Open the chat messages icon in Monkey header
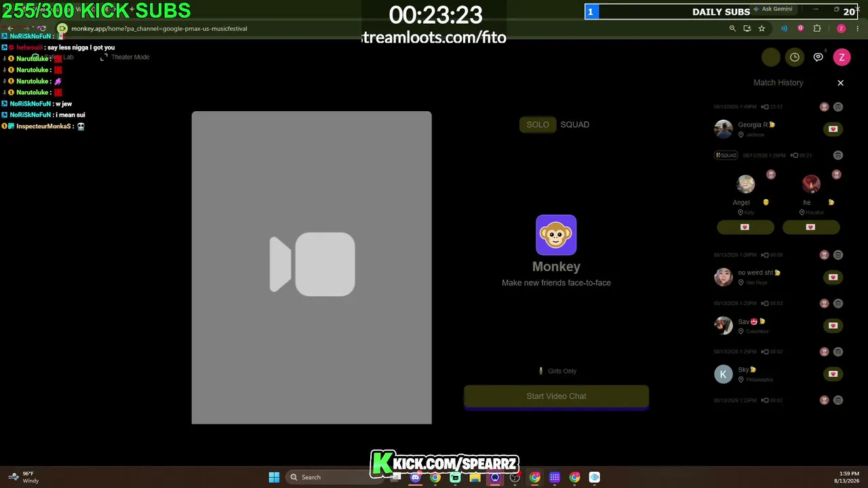Image resolution: width=868 pixels, height=488 pixels. [818, 58]
